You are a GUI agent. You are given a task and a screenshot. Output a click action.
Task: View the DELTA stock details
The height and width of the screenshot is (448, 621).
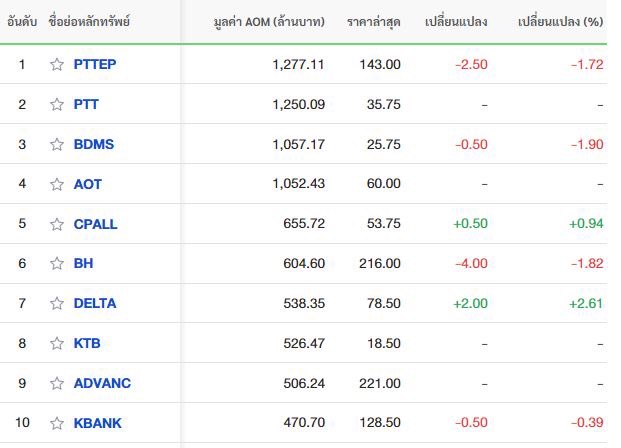pyautogui.click(x=95, y=303)
